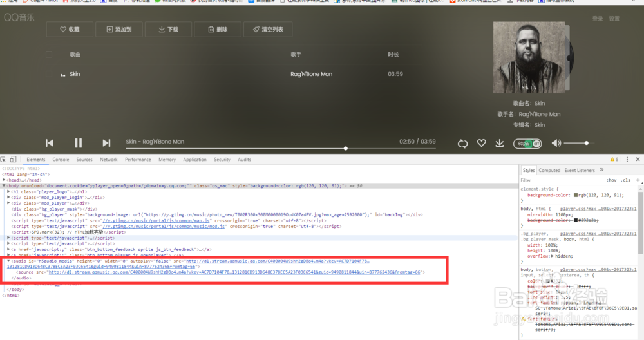
Task: Switch to the Sources tab
Action: 84,159
